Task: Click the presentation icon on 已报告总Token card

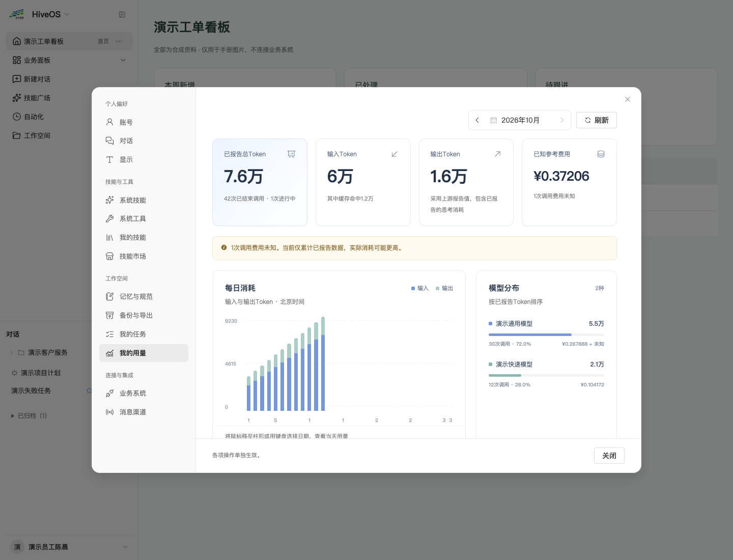Action: coord(291,154)
